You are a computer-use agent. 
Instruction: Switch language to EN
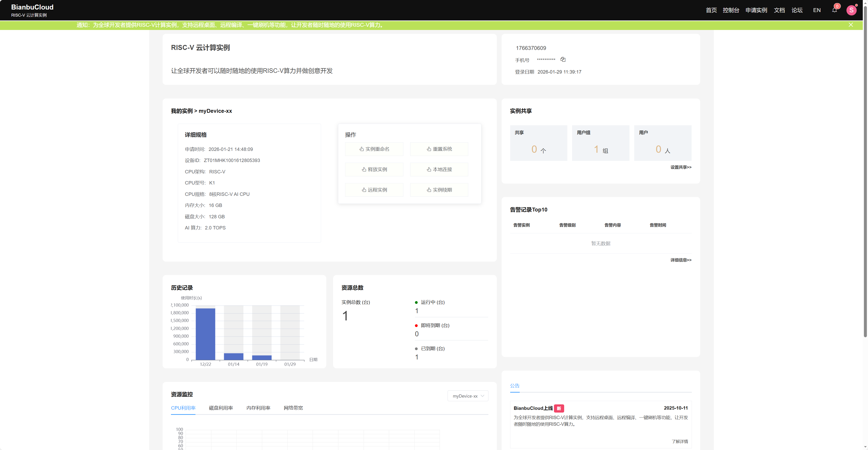point(817,10)
